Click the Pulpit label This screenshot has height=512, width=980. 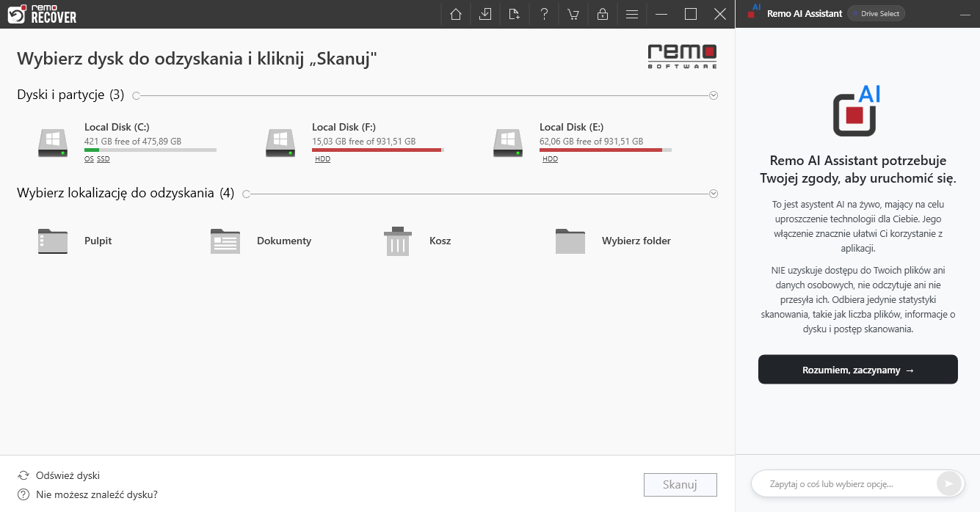pos(98,241)
